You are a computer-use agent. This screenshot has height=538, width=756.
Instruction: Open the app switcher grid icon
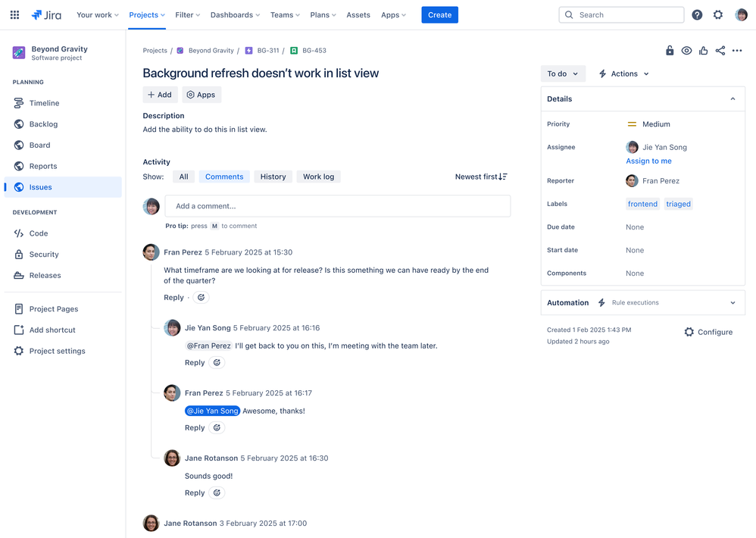point(14,14)
